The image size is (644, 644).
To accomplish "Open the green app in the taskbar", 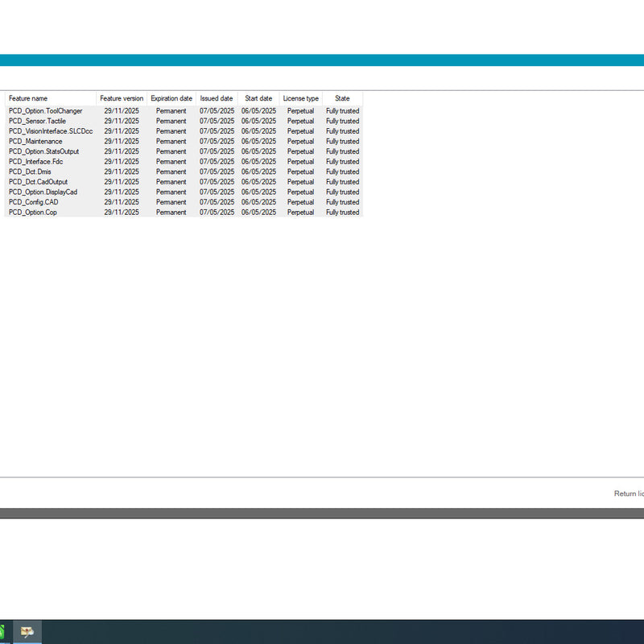I will pos(2,632).
